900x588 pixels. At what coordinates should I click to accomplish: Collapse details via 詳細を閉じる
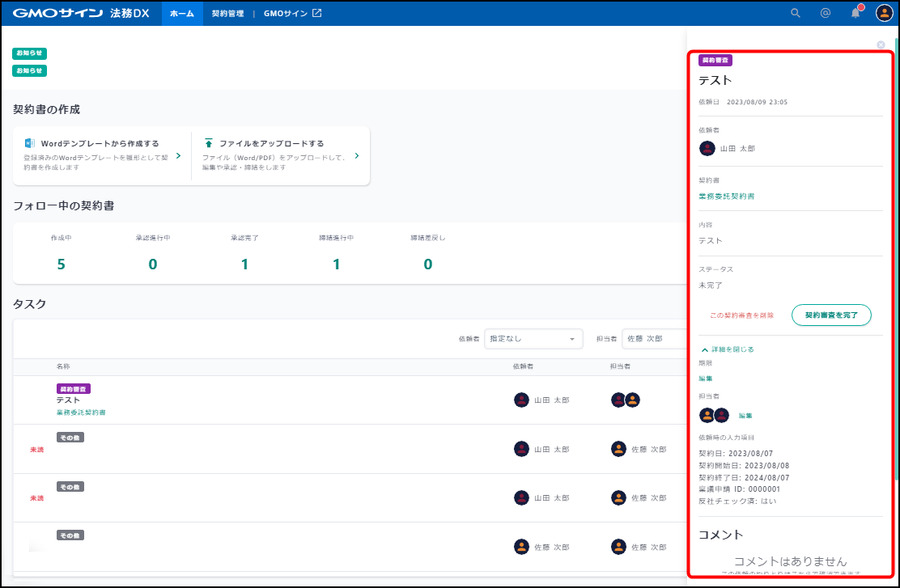tap(728, 349)
